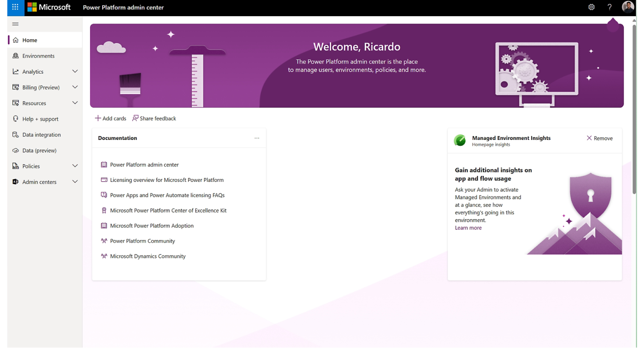This screenshot has width=644, height=348.
Task: Click the Environments icon in sidebar
Action: (x=15, y=56)
